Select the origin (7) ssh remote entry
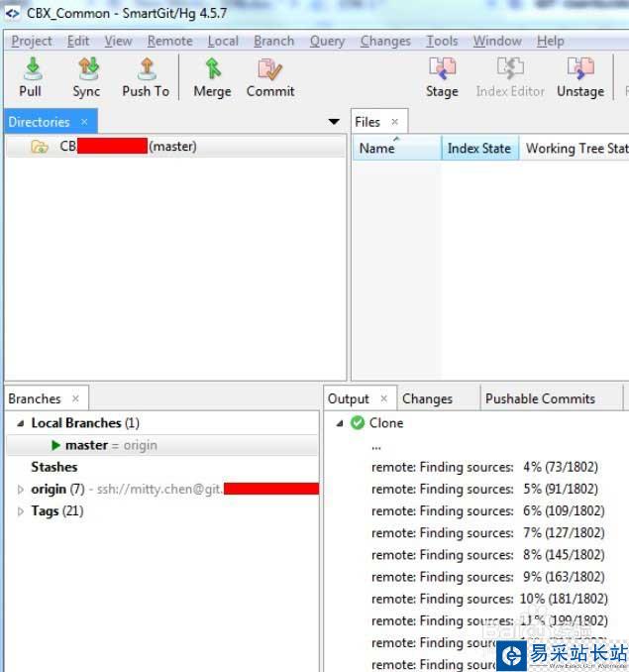The height and width of the screenshot is (672, 629). [x=174, y=489]
